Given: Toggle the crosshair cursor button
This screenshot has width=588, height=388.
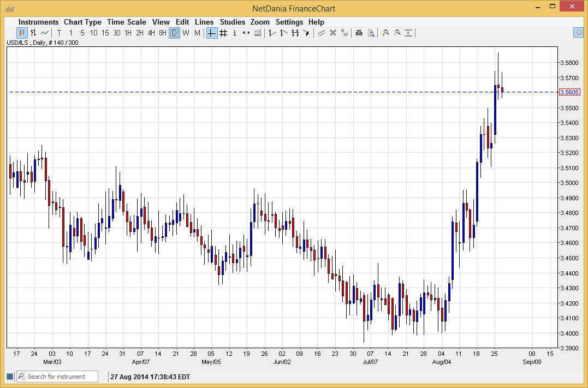Looking at the screenshot, I should [x=211, y=33].
